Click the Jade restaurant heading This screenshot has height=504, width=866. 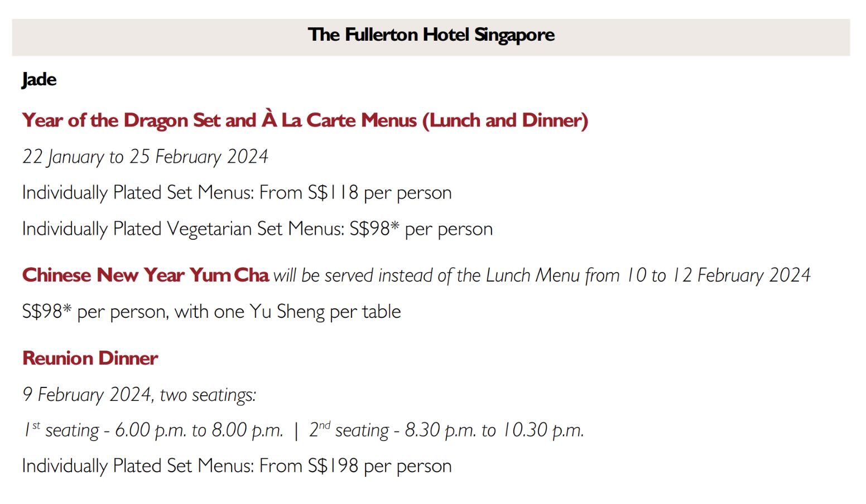tap(39, 80)
